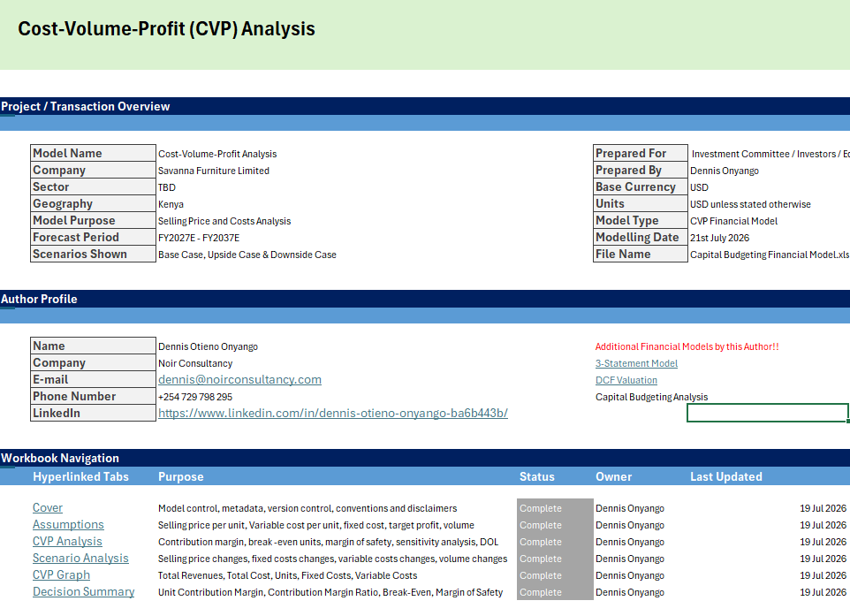Click the Savanna Furniture Limited cell
850x616 pixels.
[214, 171]
